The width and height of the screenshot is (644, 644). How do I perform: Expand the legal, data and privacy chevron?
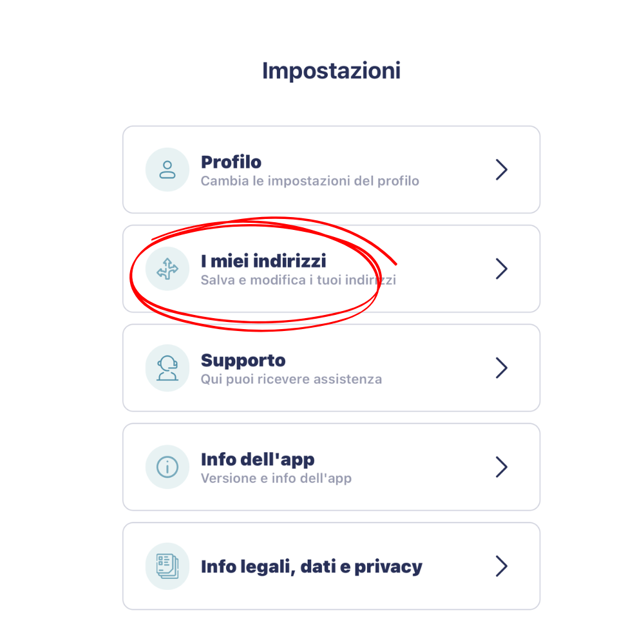pos(502,566)
